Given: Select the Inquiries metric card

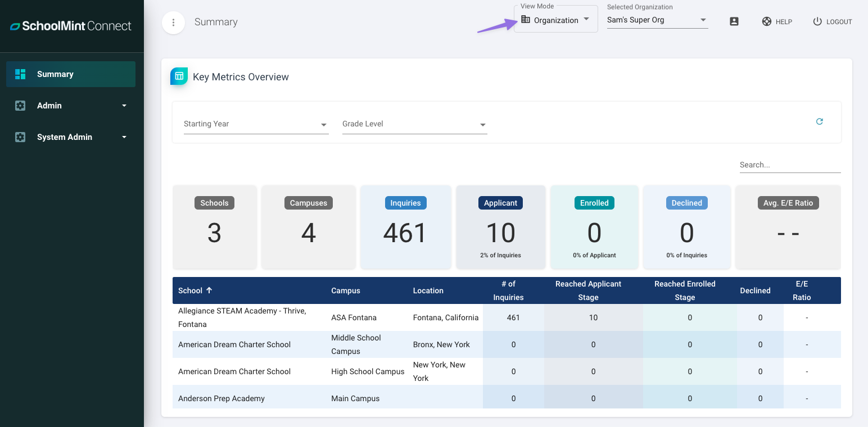Looking at the screenshot, I should click(x=405, y=227).
